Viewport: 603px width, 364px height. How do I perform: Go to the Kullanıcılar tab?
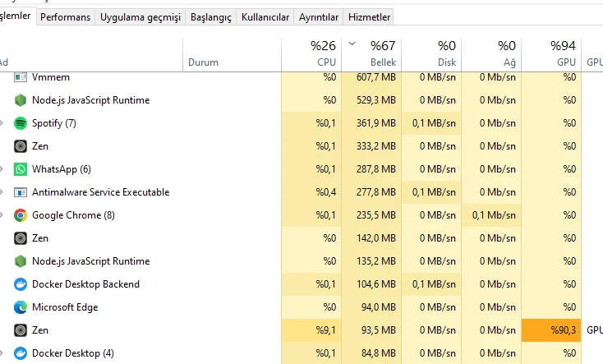click(265, 17)
